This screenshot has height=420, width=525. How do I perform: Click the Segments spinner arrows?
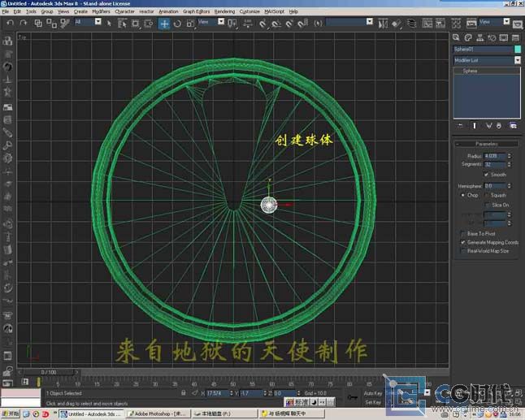click(510, 164)
